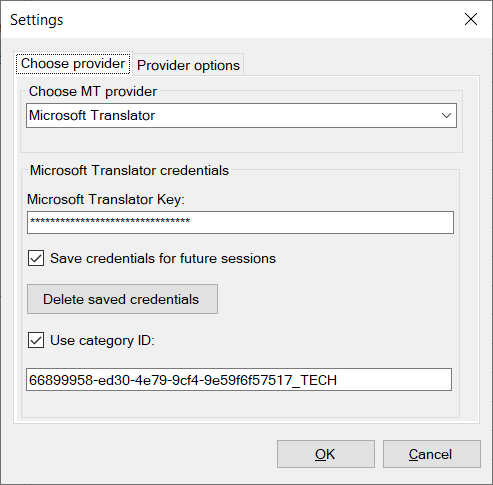Close the Settings dialog with the X icon

tap(471, 19)
